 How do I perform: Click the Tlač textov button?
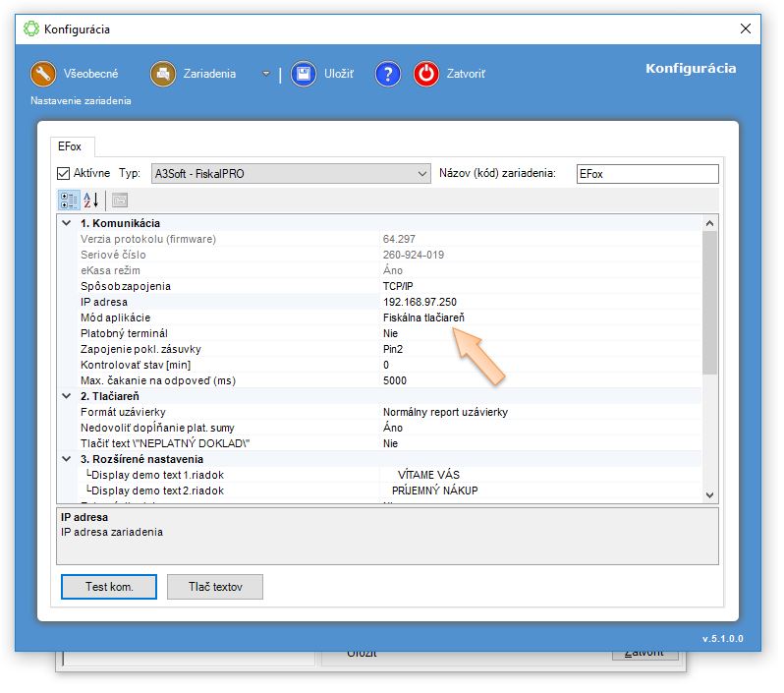[x=214, y=587]
